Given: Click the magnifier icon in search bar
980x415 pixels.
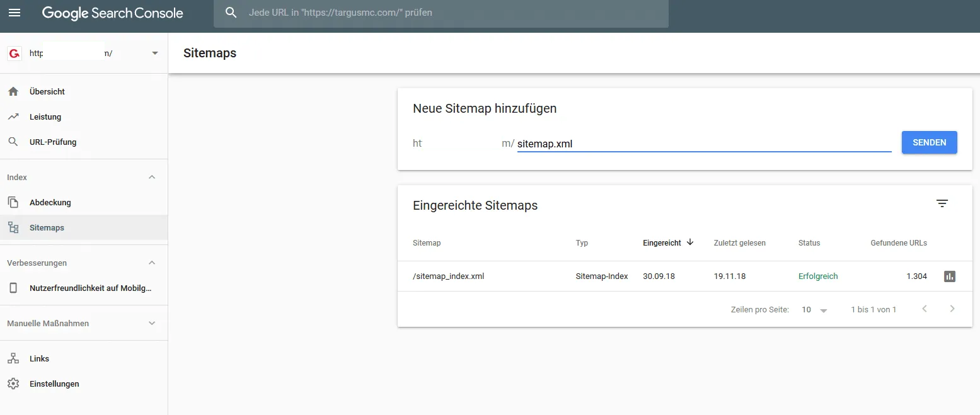Looking at the screenshot, I should 231,13.
